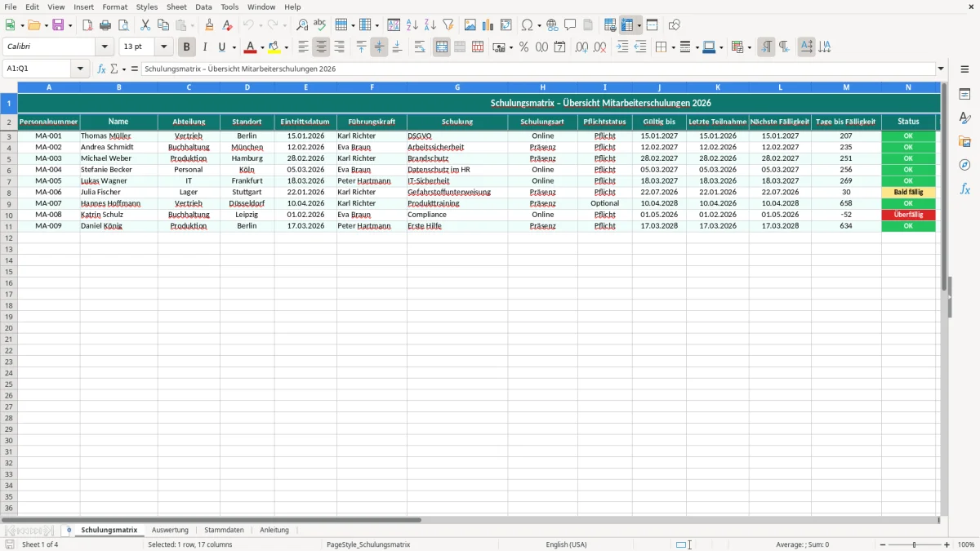This screenshot has width=980, height=551.
Task: Toggle Center Vertically alignment
Action: click(379, 47)
